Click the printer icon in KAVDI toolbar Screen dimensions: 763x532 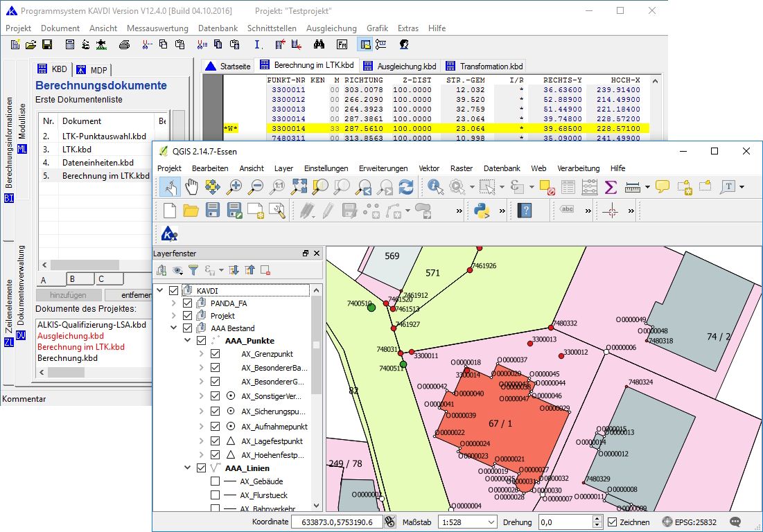124,45
